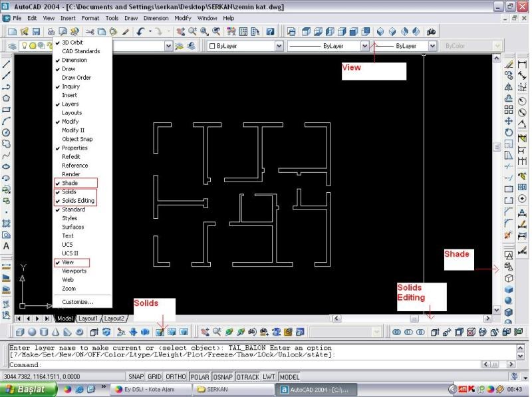Click the Save icon in Standard toolbar
Image resolution: width=532 pixels, height=397 pixels.
37,31
